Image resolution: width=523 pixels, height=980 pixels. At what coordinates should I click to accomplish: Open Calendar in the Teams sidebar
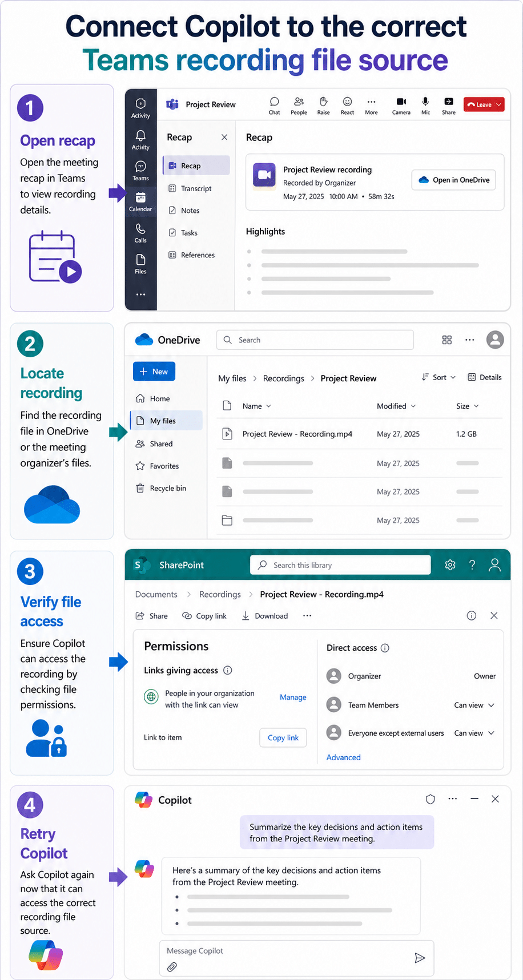coord(140,202)
